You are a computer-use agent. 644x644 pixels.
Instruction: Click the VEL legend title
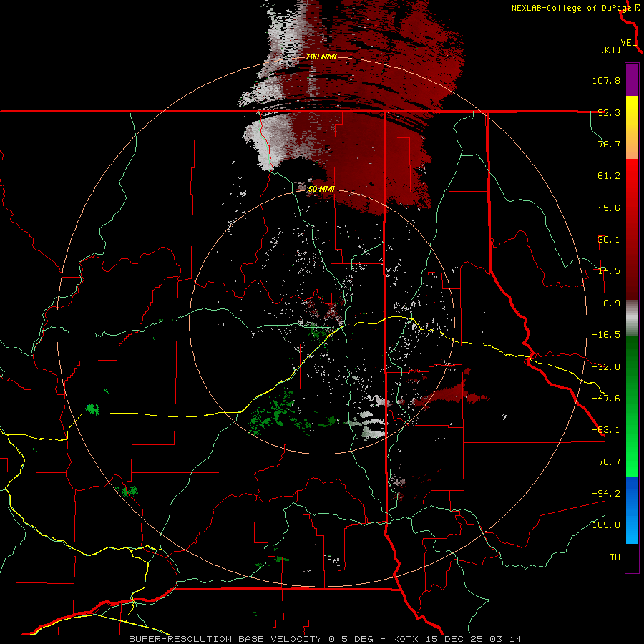[628, 43]
